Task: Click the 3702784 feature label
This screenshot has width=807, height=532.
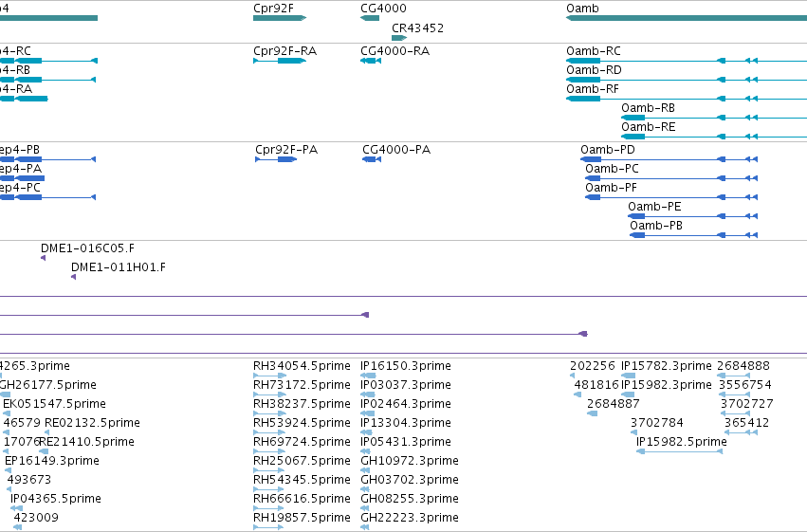Action: point(657,423)
